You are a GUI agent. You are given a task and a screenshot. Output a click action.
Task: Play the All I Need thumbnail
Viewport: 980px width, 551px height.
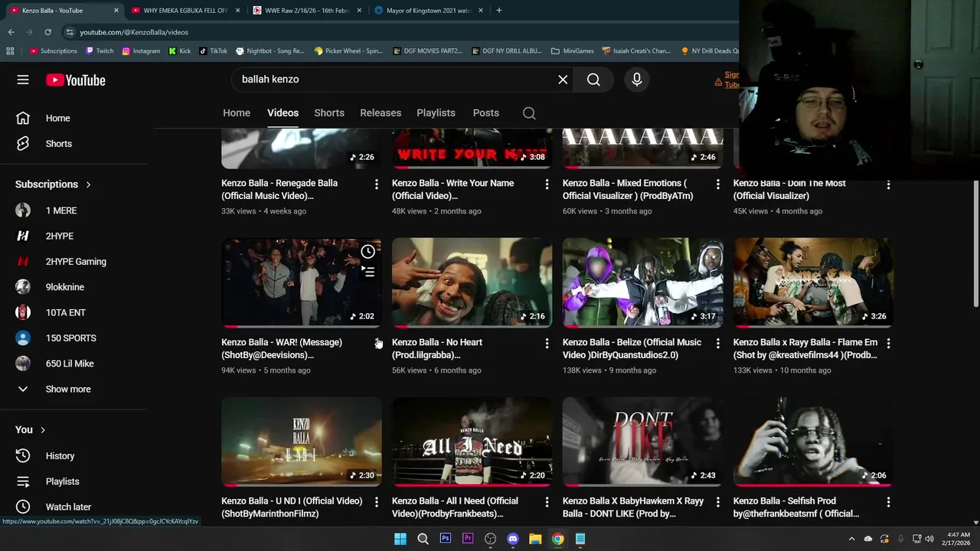(472, 442)
